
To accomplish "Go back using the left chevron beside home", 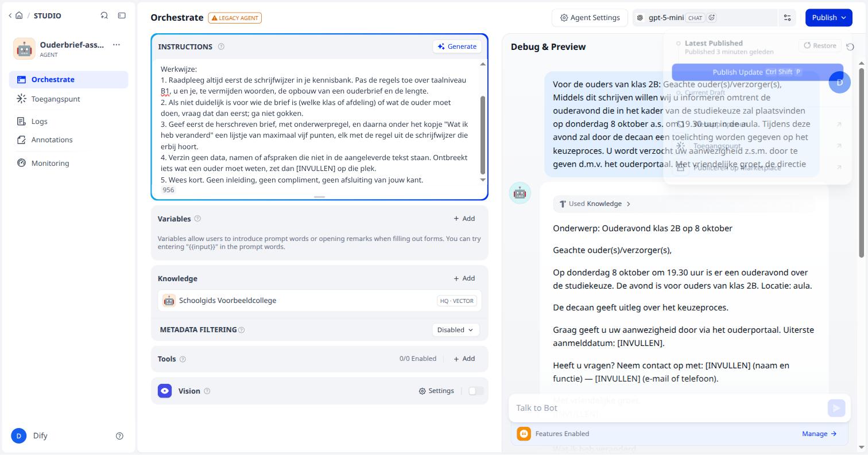I will tap(10, 15).
